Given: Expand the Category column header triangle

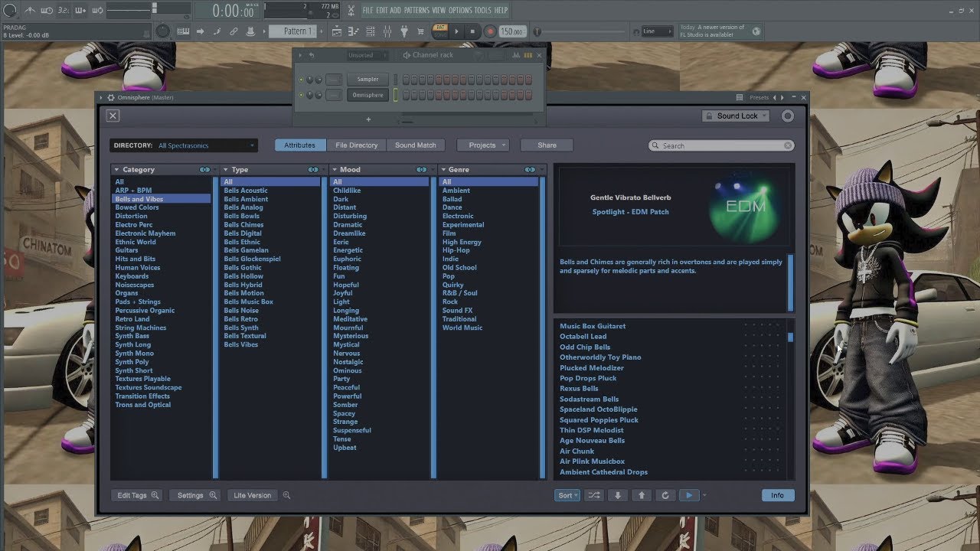Looking at the screenshot, I should (117, 170).
